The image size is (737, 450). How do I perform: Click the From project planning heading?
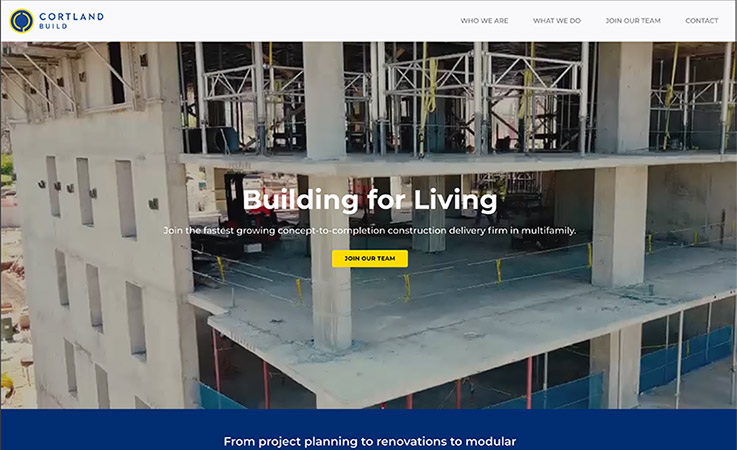tap(370, 441)
